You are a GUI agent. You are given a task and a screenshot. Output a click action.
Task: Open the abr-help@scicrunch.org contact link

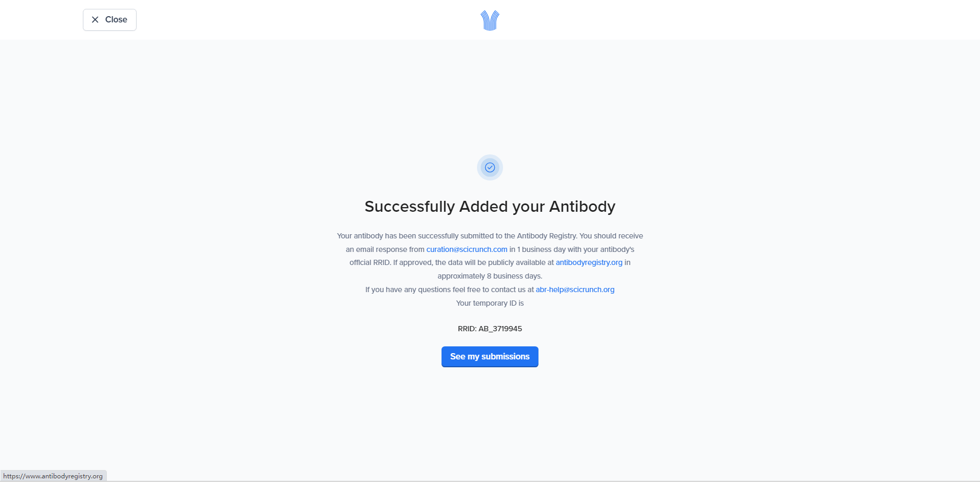tap(575, 290)
